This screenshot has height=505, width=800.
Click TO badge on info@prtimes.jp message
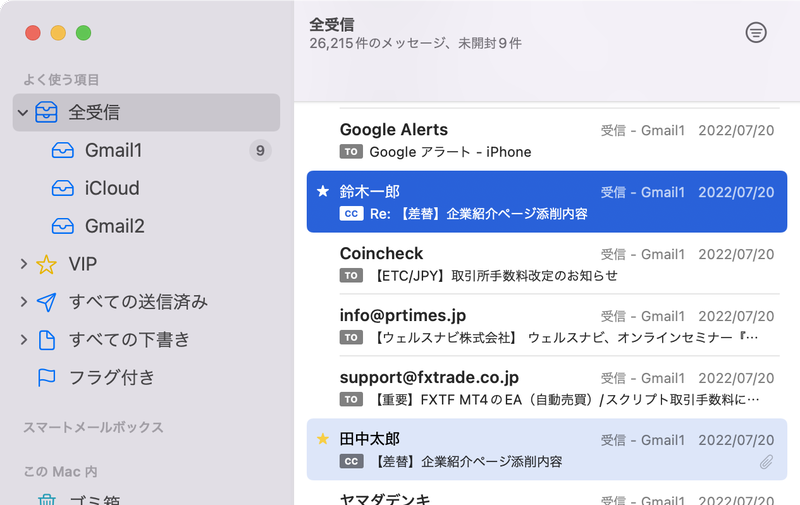pos(351,337)
